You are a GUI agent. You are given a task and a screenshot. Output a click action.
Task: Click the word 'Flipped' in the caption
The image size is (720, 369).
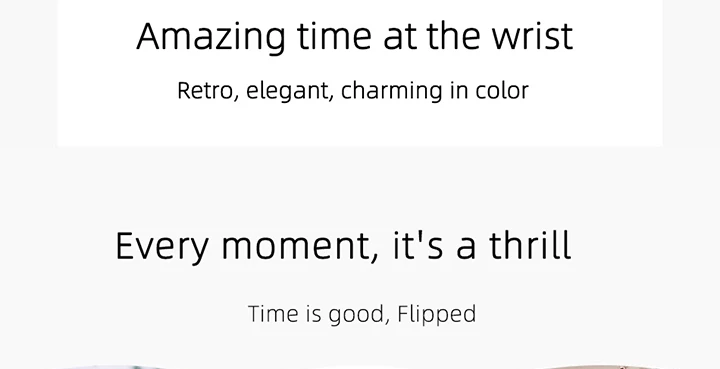click(x=437, y=315)
